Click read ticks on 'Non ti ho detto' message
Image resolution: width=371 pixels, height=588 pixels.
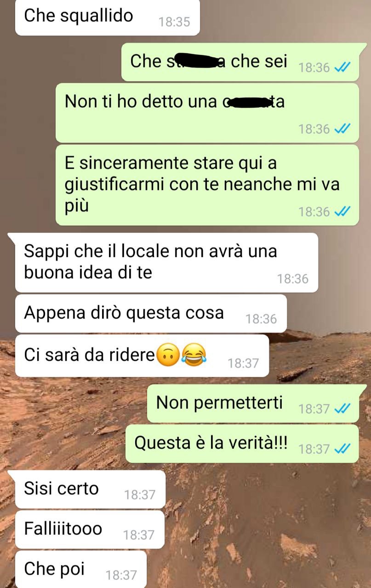[x=342, y=129]
